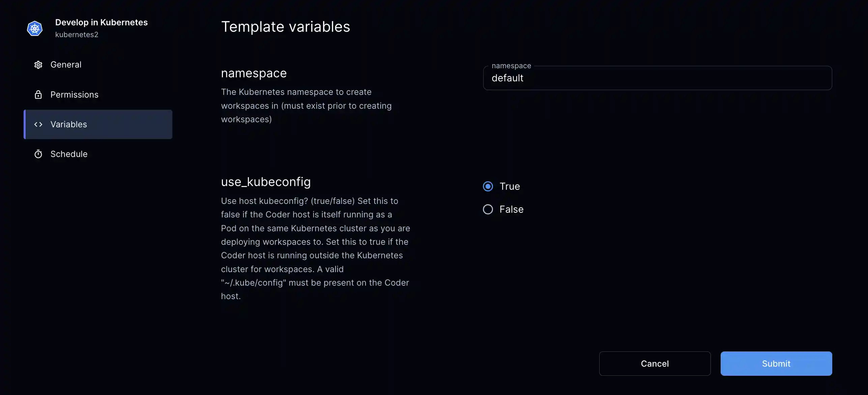Open General settings from the sidebar
The image size is (868, 395).
[x=66, y=64]
